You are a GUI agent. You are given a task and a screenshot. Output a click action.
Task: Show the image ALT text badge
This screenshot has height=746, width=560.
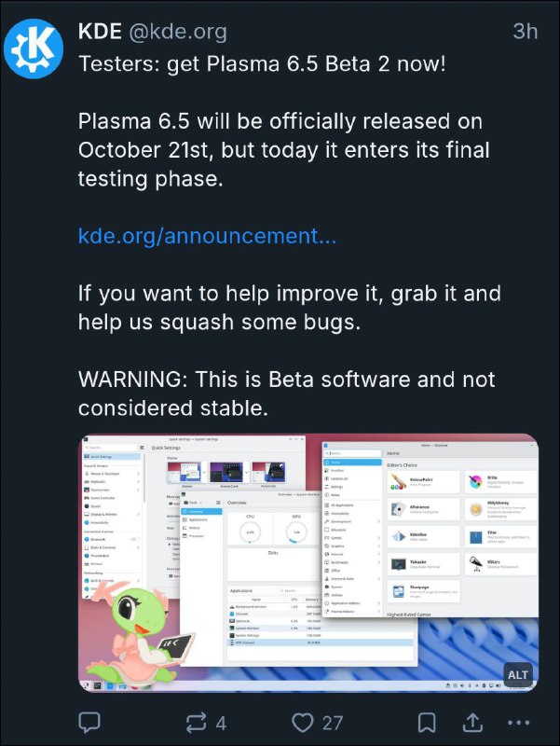(518, 674)
